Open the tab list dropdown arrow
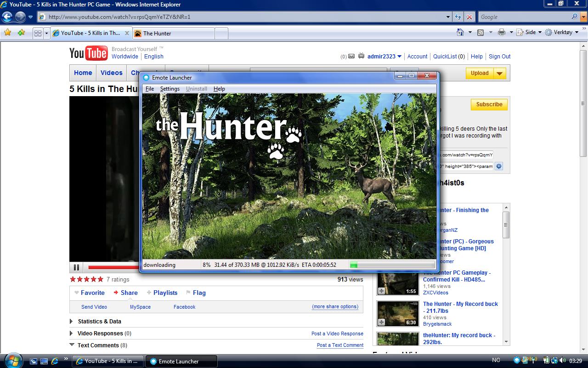This screenshot has width=588, height=368. point(46,33)
